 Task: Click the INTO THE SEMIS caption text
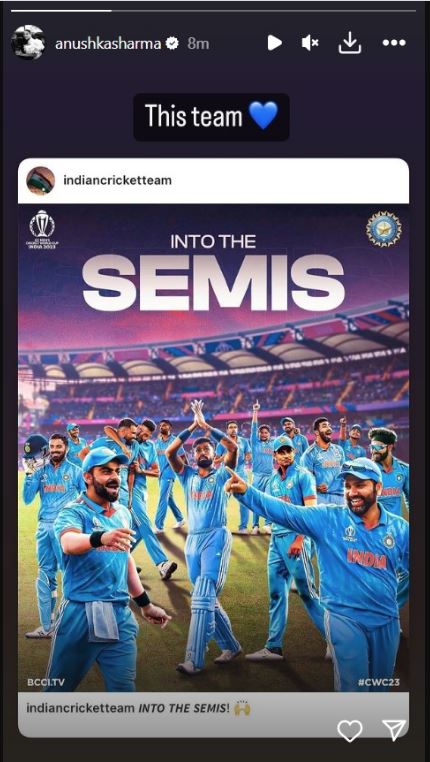click(x=184, y=708)
